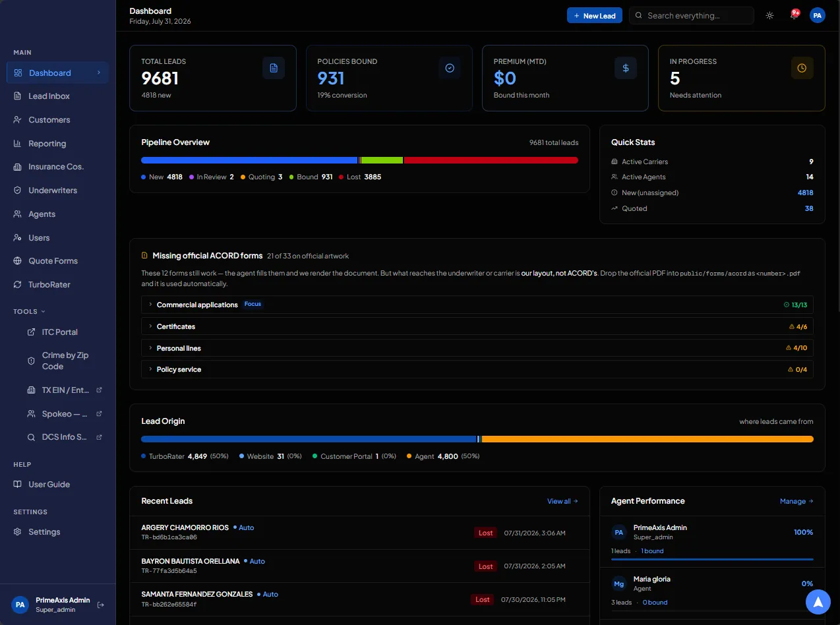Expand the Personal lines section

pos(477,348)
